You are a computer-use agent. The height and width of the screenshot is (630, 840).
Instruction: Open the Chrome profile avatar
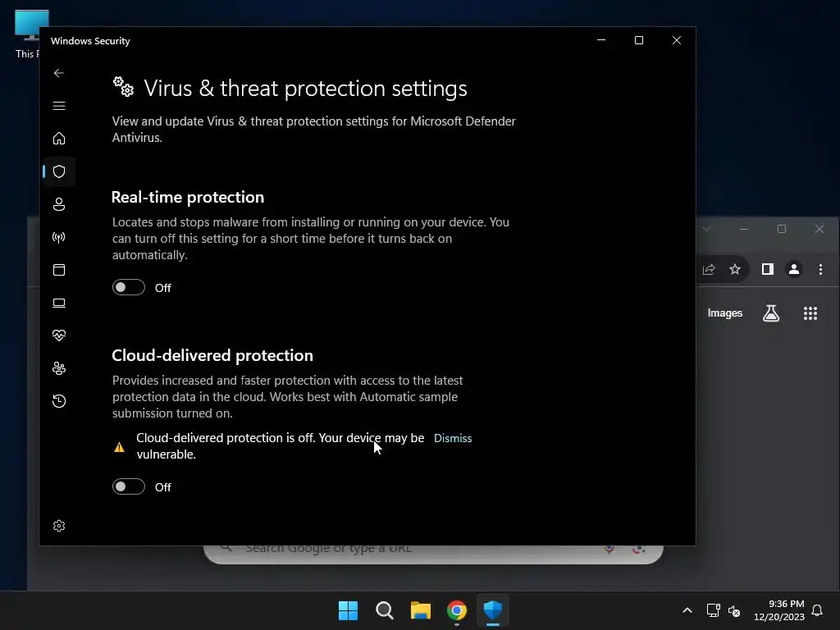pos(794,269)
